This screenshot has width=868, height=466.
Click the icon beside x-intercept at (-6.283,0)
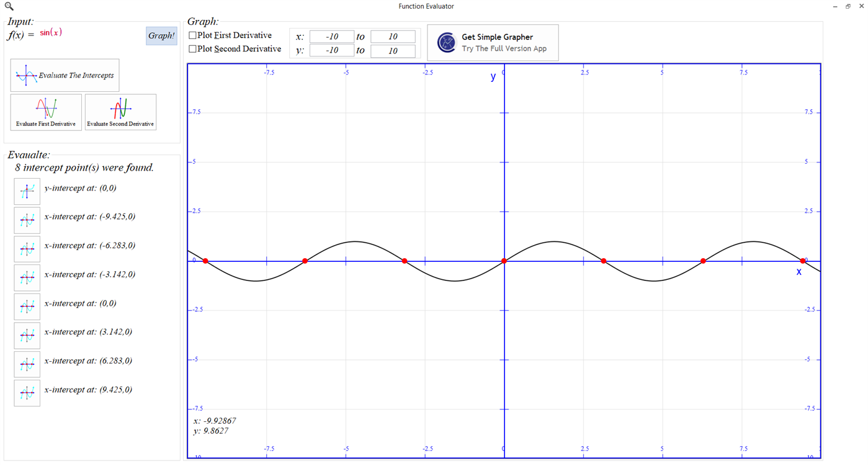click(x=27, y=249)
